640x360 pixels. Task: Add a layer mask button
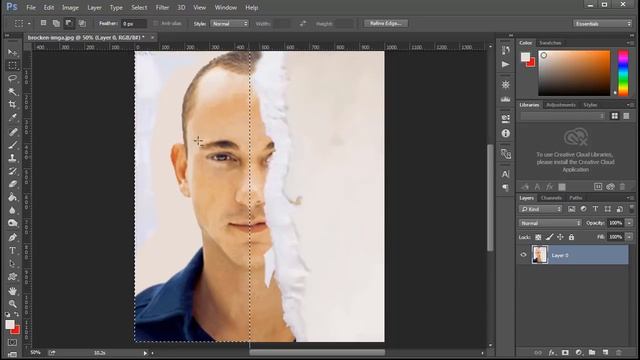pyautogui.click(x=565, y=352)
